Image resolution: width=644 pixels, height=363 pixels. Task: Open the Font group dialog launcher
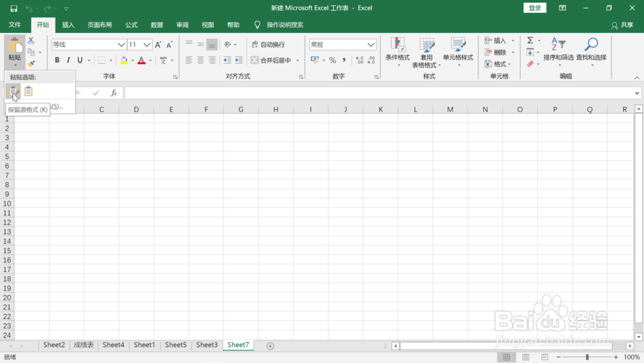click(x=175, y=77)
